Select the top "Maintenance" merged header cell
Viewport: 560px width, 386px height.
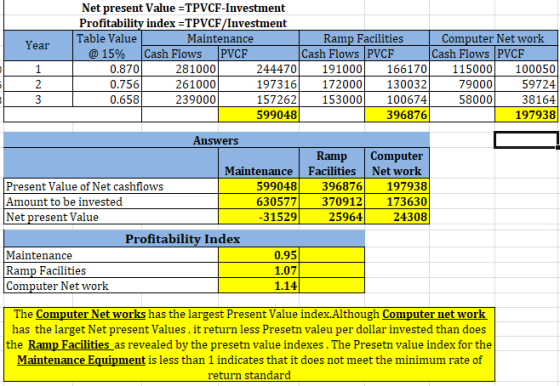[x=220, y=38]
